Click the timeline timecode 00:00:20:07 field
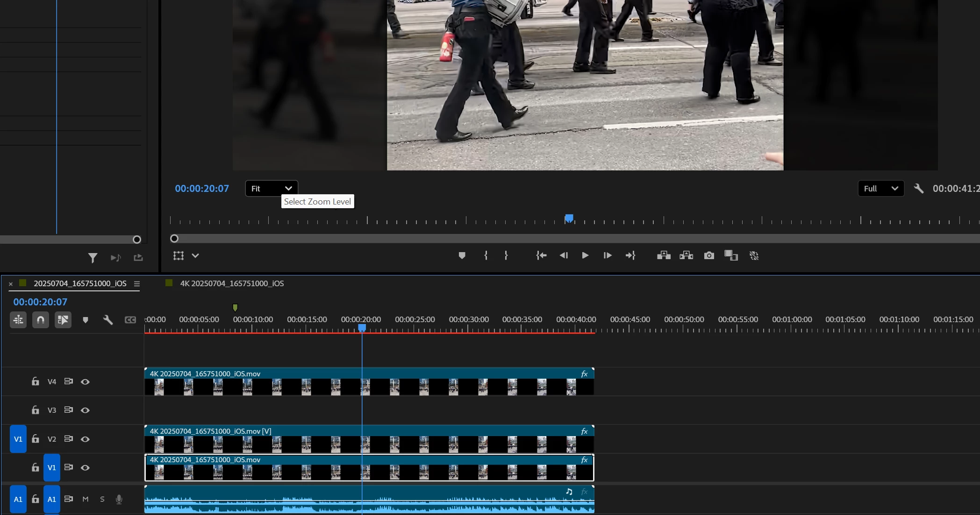The image size is (980, 515). (40, 302)
